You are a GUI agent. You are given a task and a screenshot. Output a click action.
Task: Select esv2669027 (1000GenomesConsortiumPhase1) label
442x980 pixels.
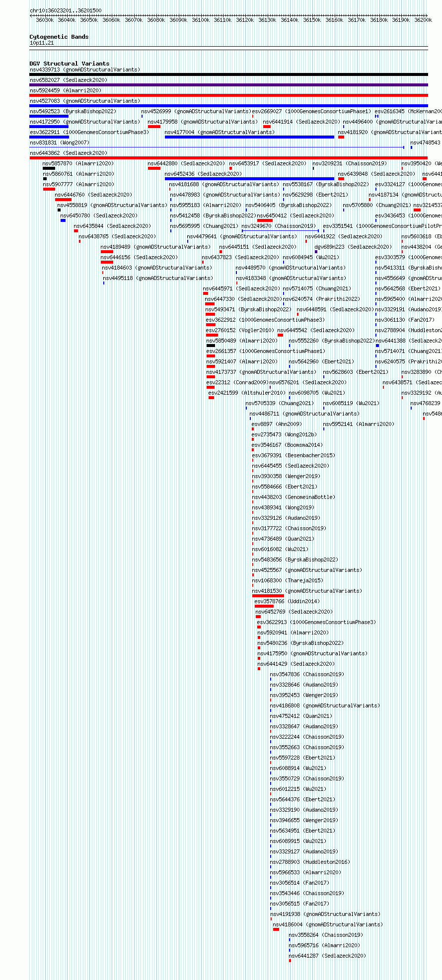click(311, 111)
